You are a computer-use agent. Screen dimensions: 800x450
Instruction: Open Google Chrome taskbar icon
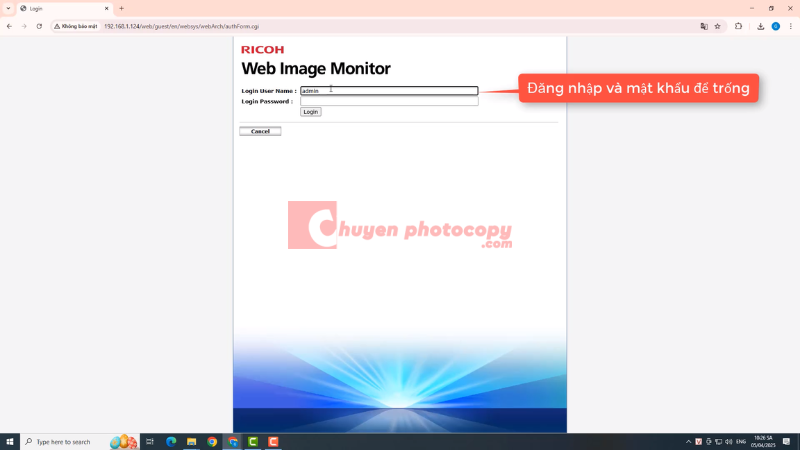(x=212, y=442)
